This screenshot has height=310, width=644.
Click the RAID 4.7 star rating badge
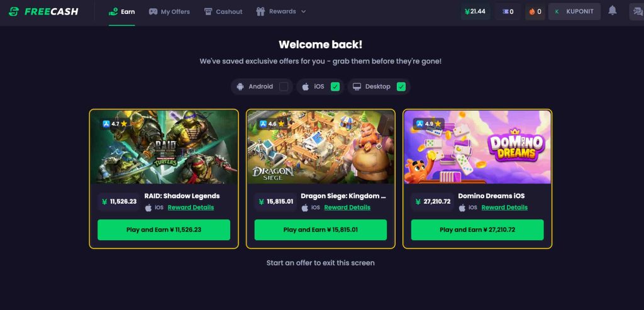tap(114, 124)
